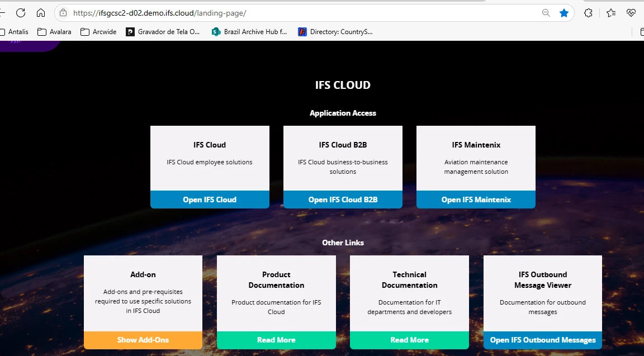Image resolution: width=644 pixels, height=356 pixels.
Task: Open Gravador de Tela bookmark
Action: pyautogui.click(x=163, y=32)
